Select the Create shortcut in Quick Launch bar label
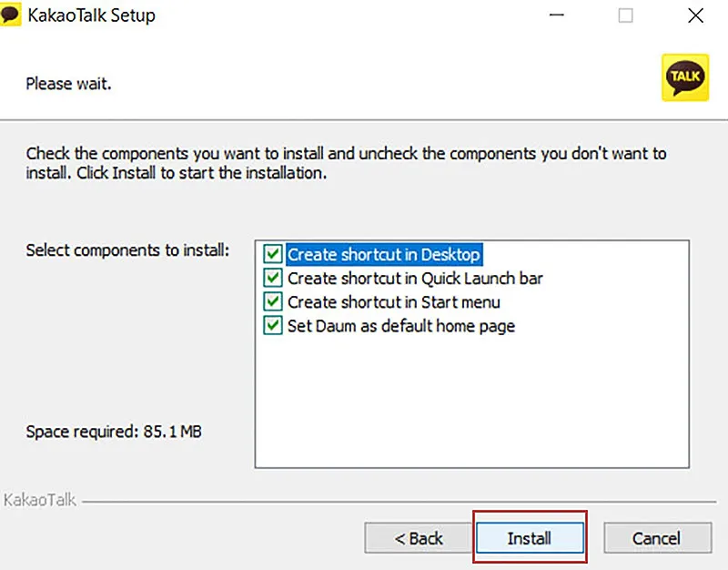This screenshot has height=570, width=728. (x=415, y=278)
